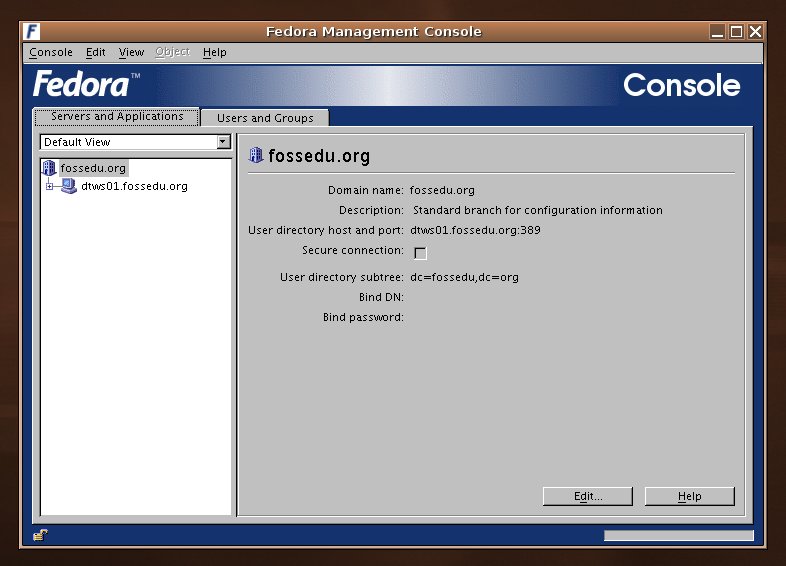Click the Bind DN label

point(381,297)
